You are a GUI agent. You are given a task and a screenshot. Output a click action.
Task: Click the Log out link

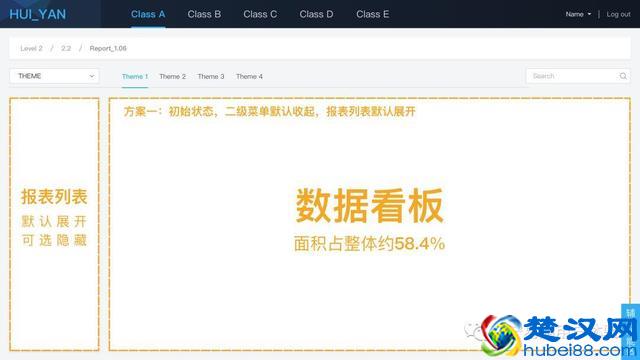pyautogui.click(x=618, y=14)
